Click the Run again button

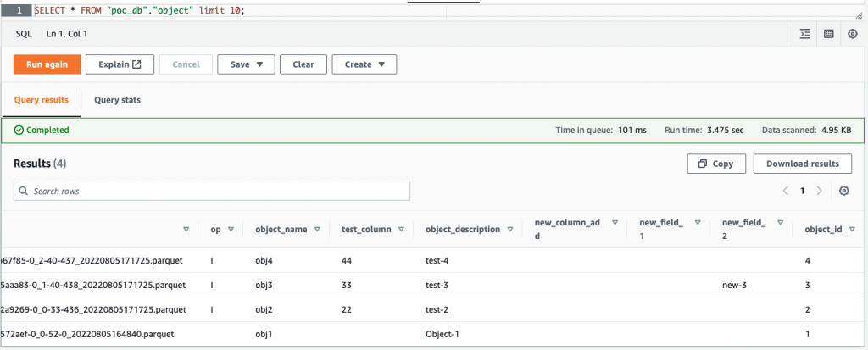(x=47, y=64)
